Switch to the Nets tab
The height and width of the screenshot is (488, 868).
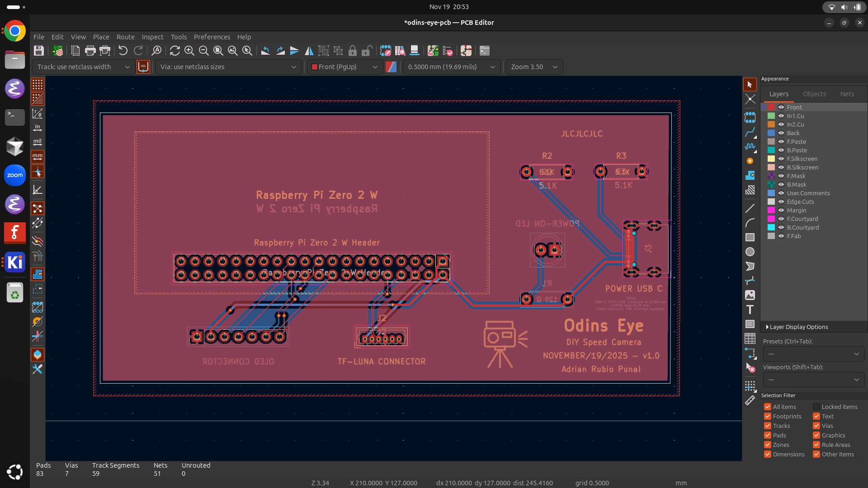pos(847,94)
